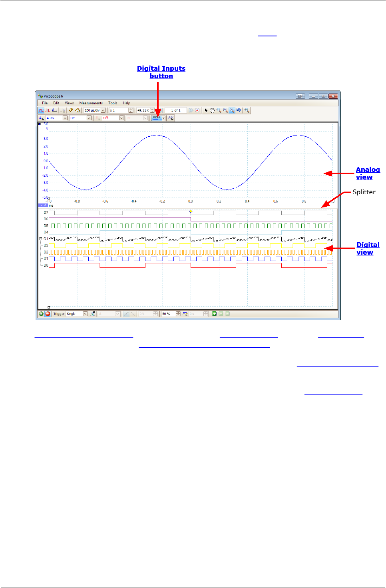Select digital channel D1 label
This screenshot has height=588, width=386.
[46, 259]
